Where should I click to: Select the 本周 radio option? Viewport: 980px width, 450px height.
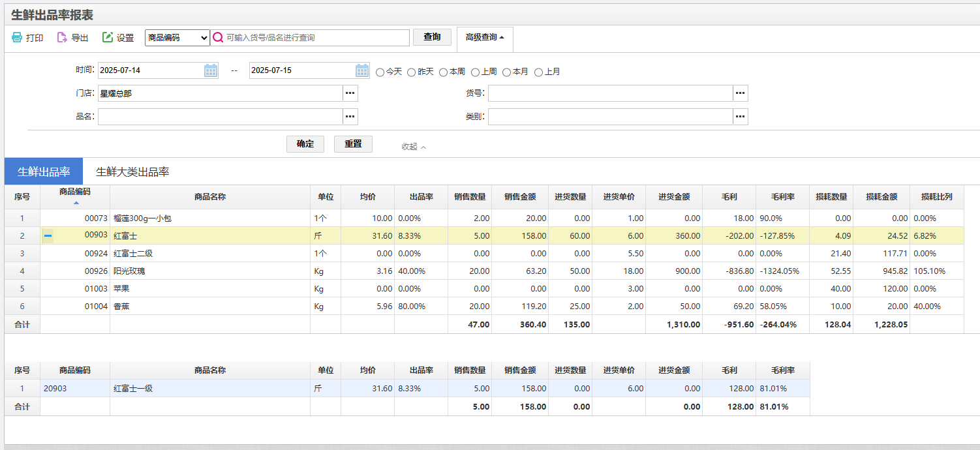point(444,72)
